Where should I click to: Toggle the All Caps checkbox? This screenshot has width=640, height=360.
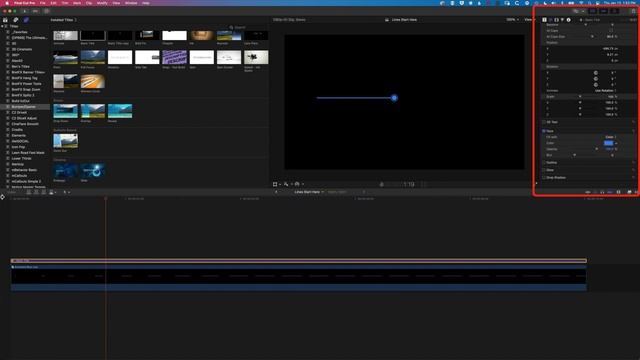coord(611,31)
